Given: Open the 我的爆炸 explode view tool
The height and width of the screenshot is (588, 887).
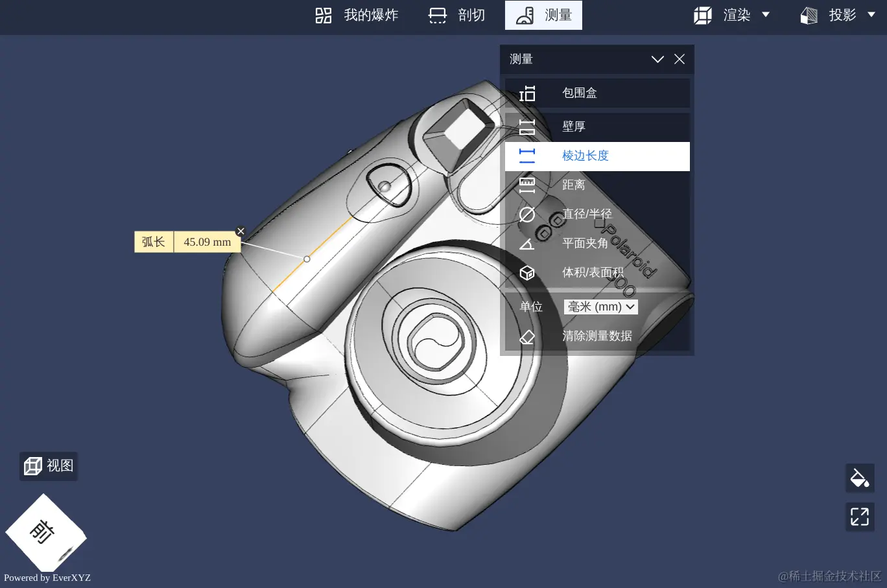Looking at the screenshot, I should (x=357, y=15).
